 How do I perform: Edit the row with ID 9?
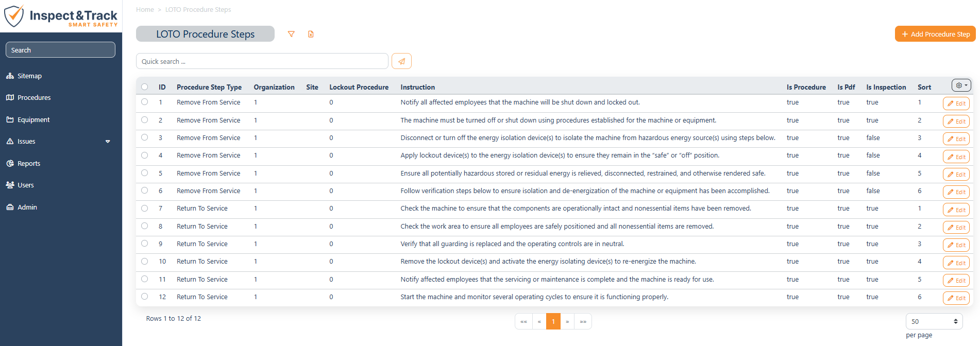pos(956,245)
